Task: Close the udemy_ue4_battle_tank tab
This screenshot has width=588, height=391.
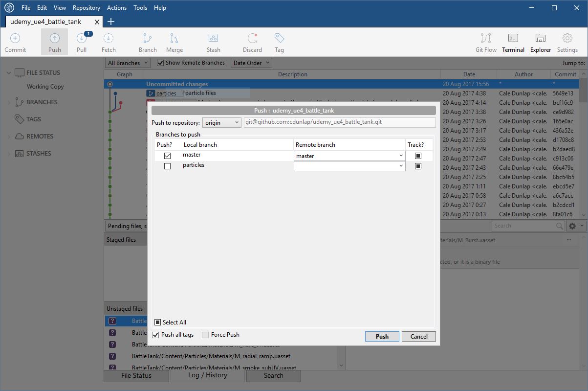Action: 97,22
